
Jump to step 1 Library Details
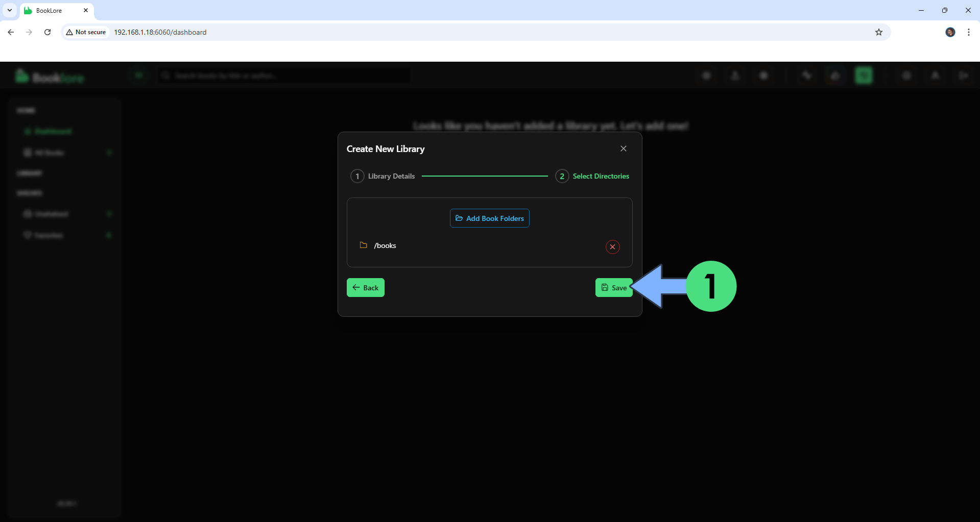coord(383,176)
